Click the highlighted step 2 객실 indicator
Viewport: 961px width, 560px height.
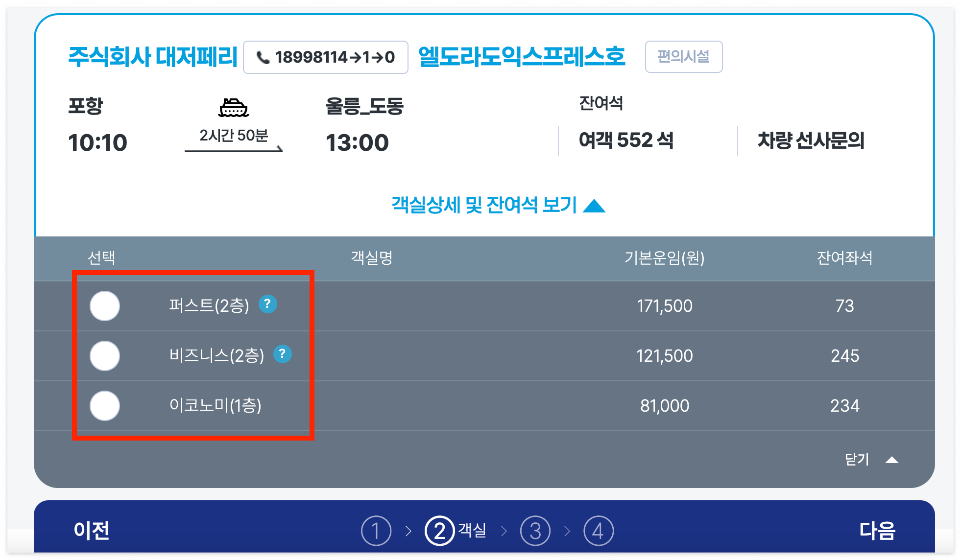coord(439,530)
